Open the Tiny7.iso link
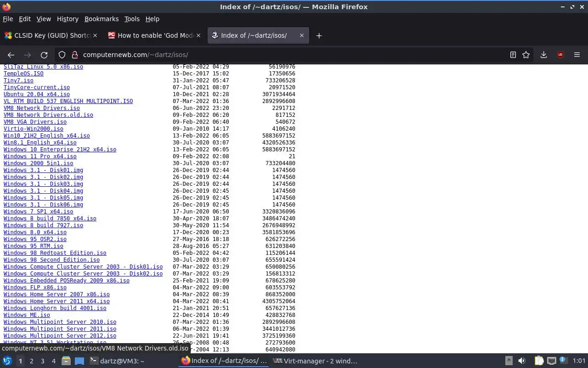Screen dimensions: 588x368 [x=18, y=80]
